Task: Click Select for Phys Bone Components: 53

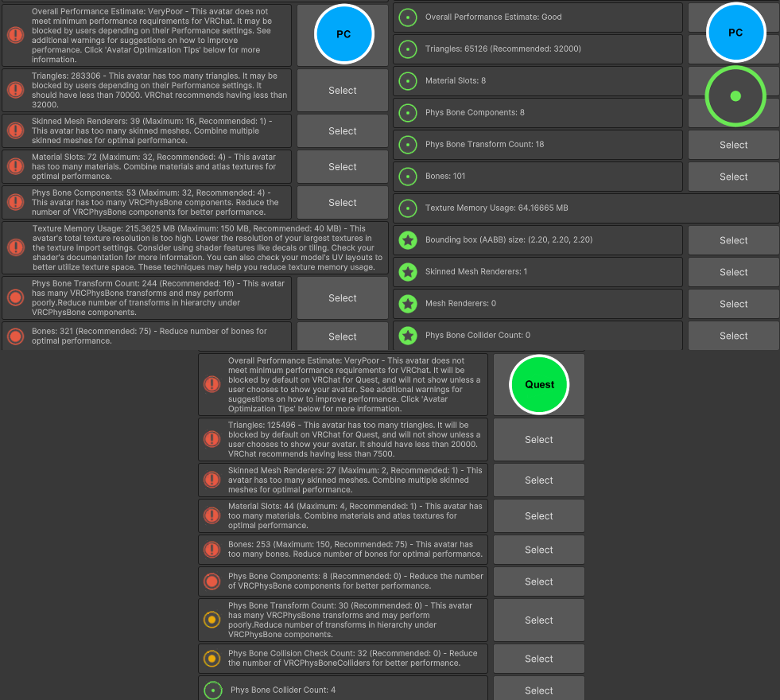Action: (342, 203)
